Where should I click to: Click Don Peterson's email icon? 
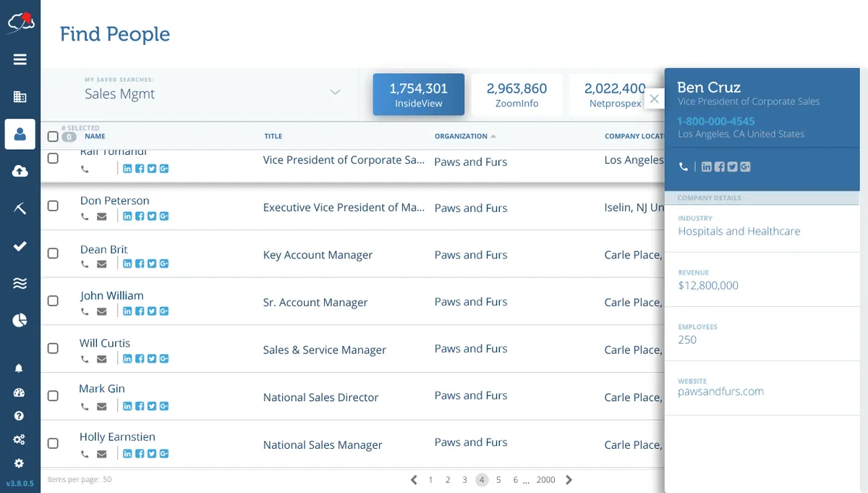pyautogui.click(x=101, y=216)
